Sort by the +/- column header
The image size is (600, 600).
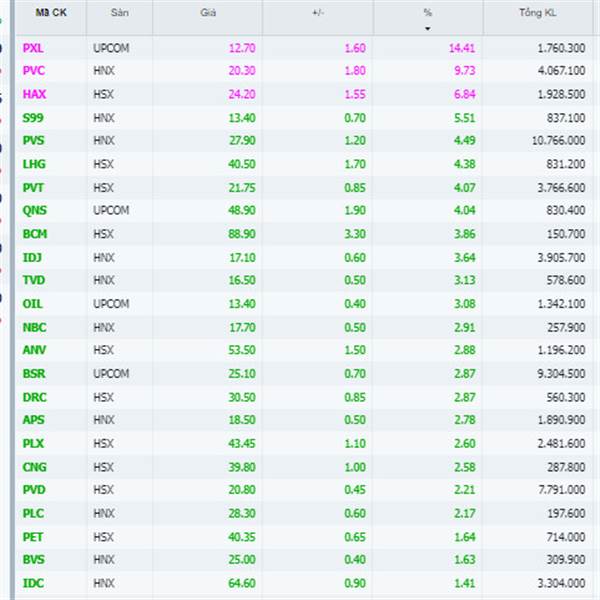(318, 13)
